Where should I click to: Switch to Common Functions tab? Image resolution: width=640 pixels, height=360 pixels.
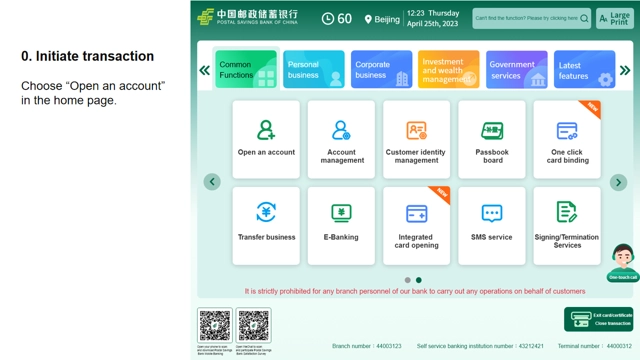point(246,69)
